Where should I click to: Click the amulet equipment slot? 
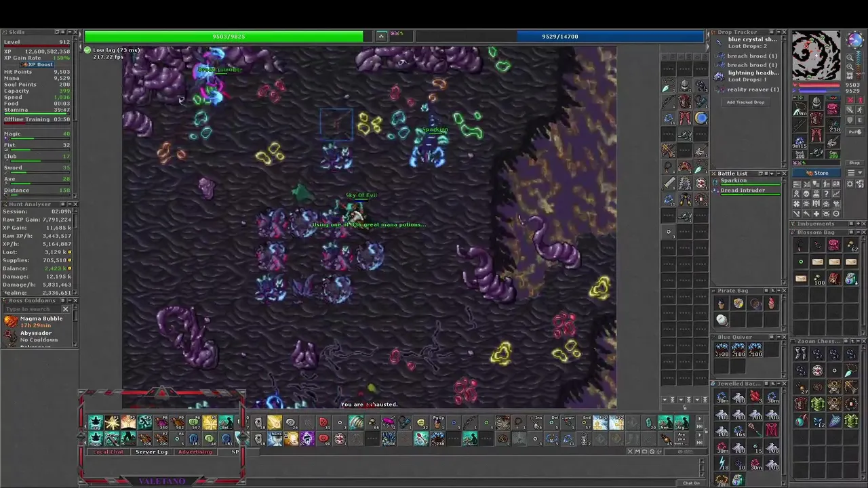[800, 109]
